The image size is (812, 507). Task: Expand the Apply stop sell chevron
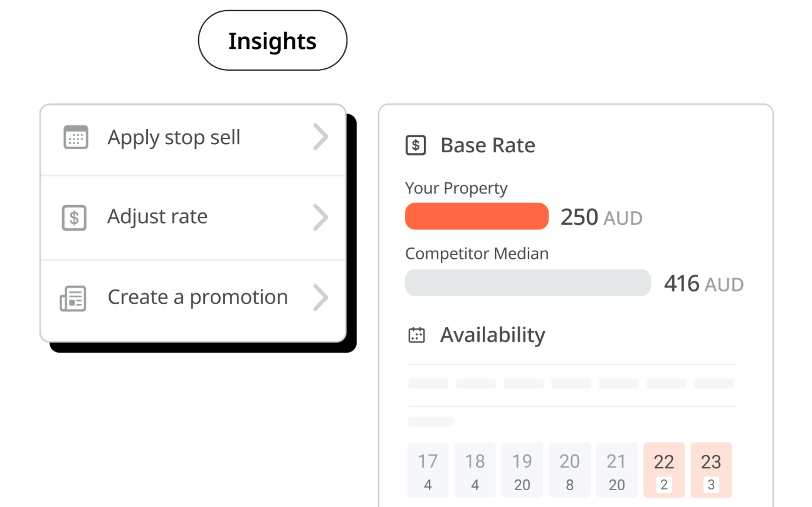point(320,137)
